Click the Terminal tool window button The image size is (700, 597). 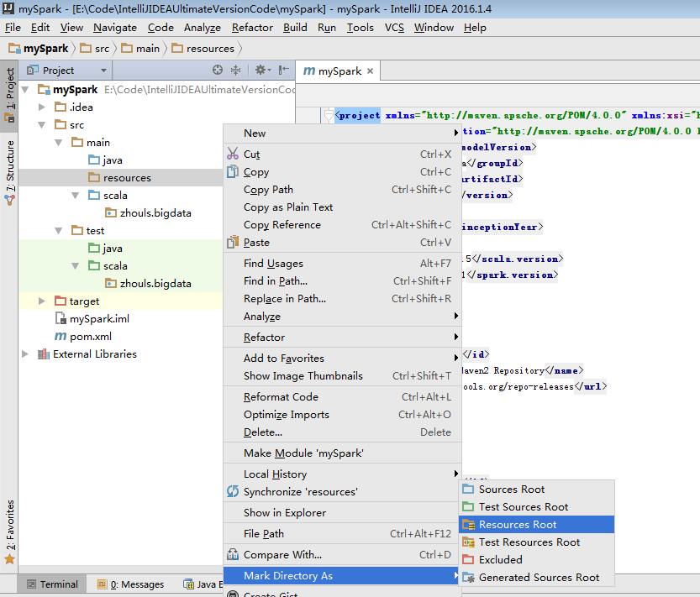click(x=53, y=584)
